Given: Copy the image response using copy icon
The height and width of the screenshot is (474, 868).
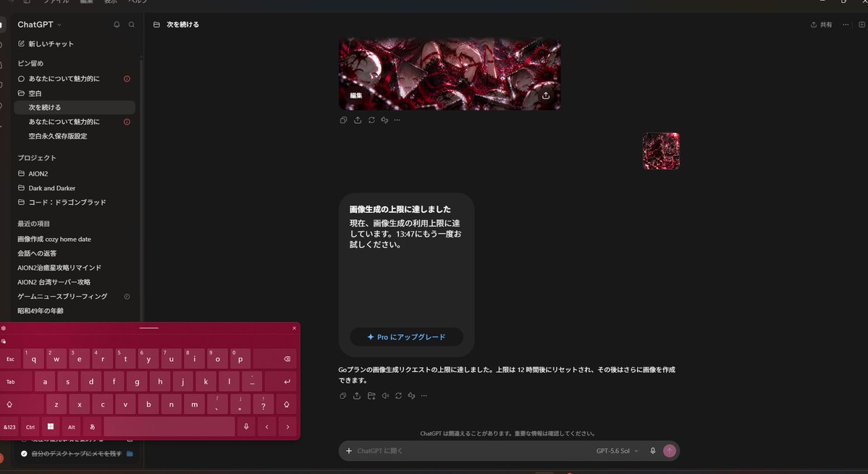Looking at the screenshot, I should click(344, 120).
